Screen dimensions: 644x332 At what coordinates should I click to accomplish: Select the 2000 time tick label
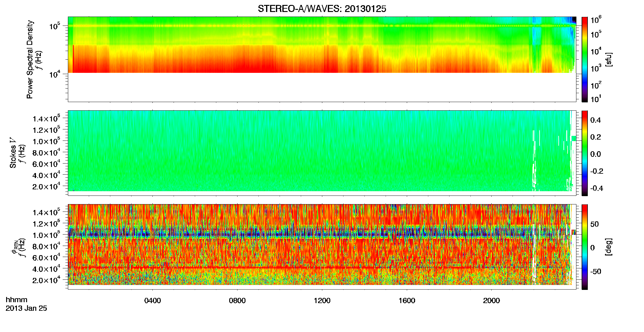pos(491,301)
